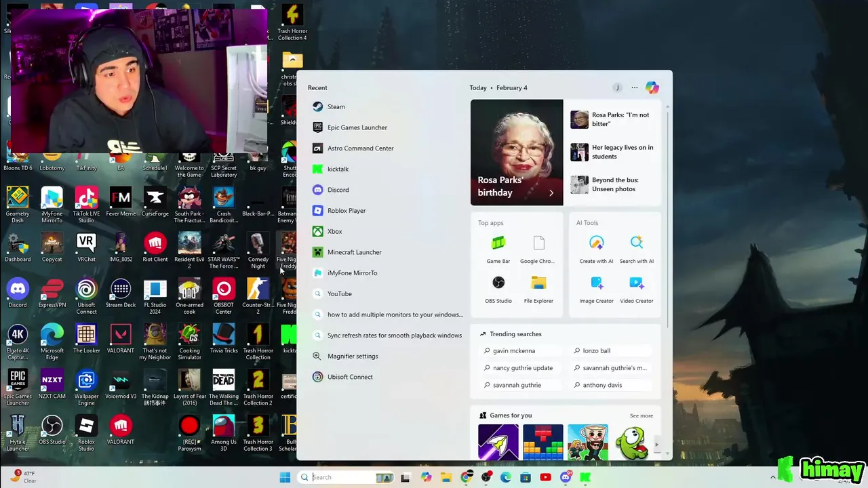The height and width of the screenshot is (488, 868).
Task: Click the taskbar Search input field
Action: pyautogui.click(x=348, y=477)
